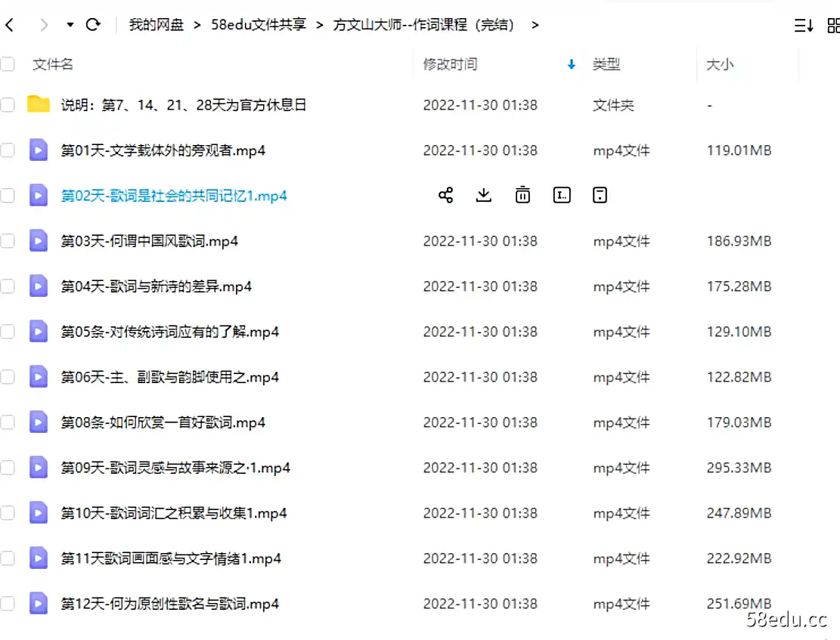Download the 第02天 video file

(x=484, y=195)
